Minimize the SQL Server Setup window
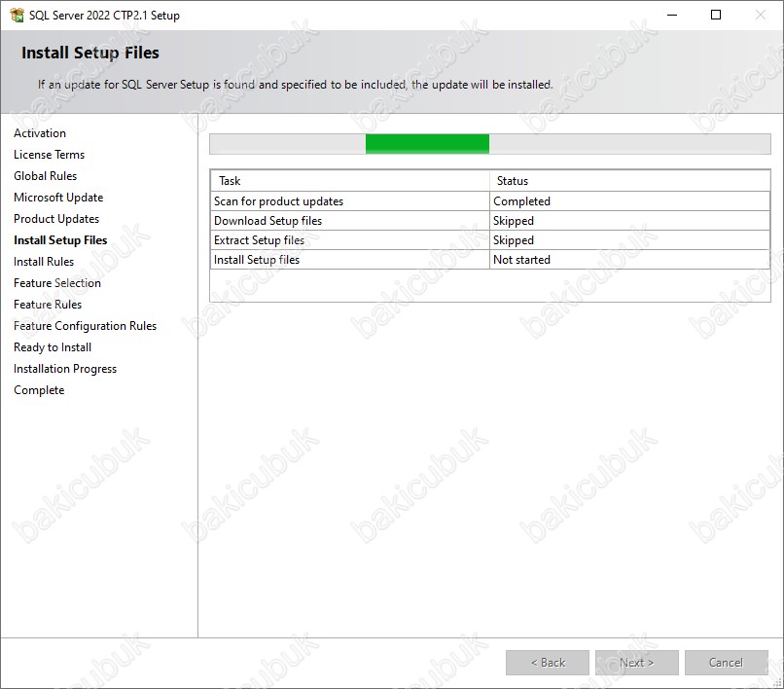Screen dimensions: 784x689 672,15
